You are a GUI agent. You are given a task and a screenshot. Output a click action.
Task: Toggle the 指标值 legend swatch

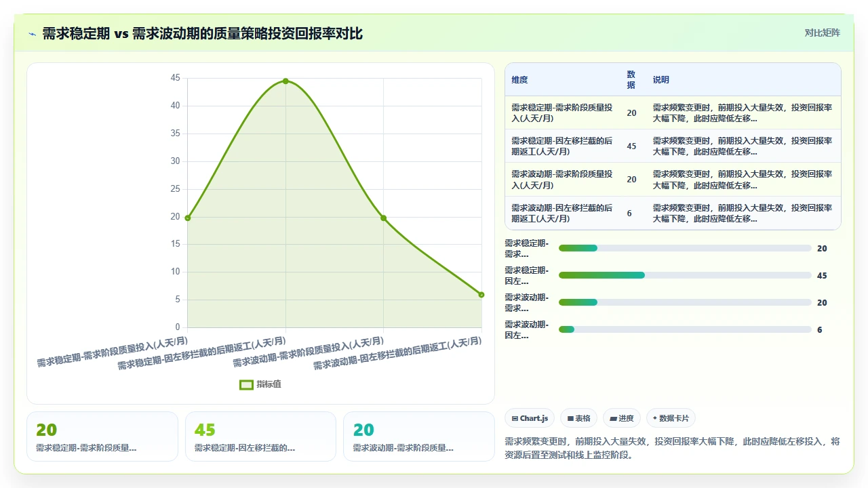click(247, 384)
